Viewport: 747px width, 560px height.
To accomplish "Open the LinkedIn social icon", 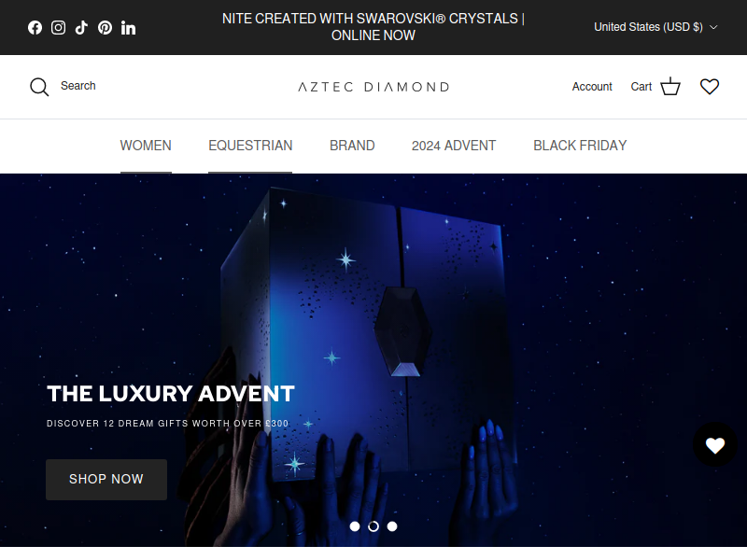I will pos(128,28).
